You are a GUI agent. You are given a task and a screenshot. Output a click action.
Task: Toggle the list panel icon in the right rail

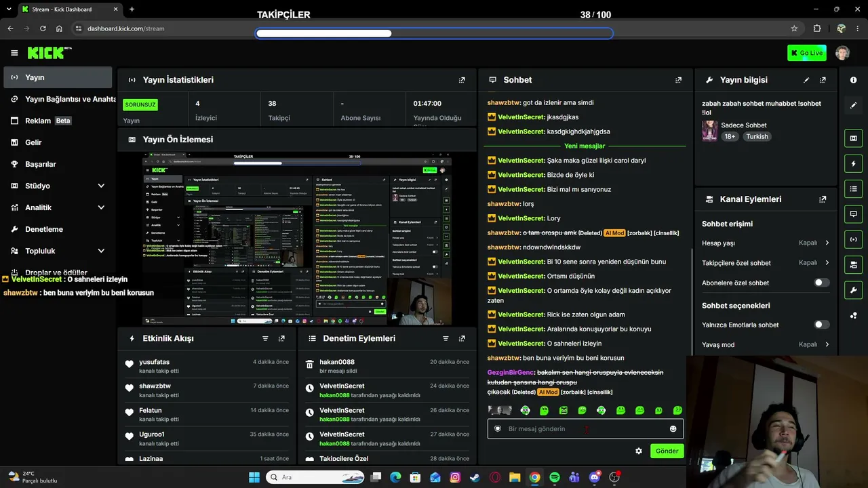853,189
